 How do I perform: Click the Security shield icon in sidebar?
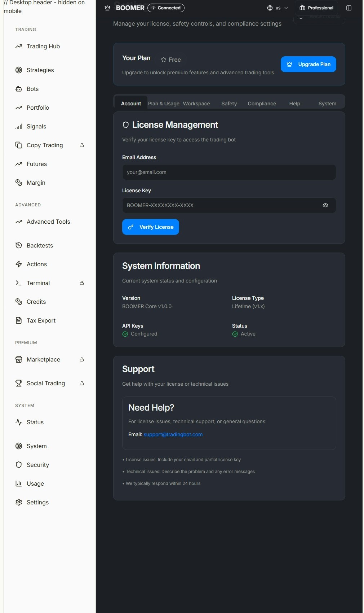pos(19,465)
